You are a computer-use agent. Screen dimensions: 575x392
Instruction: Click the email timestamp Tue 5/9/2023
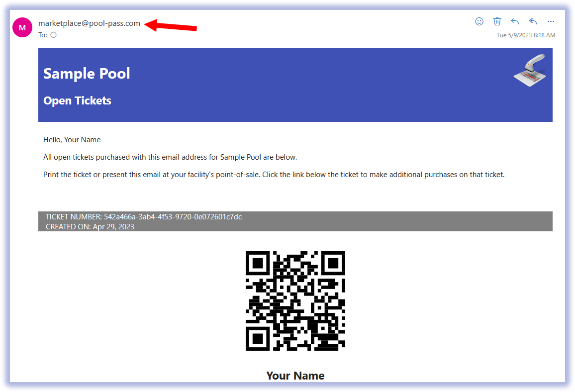tap(525, 35)
